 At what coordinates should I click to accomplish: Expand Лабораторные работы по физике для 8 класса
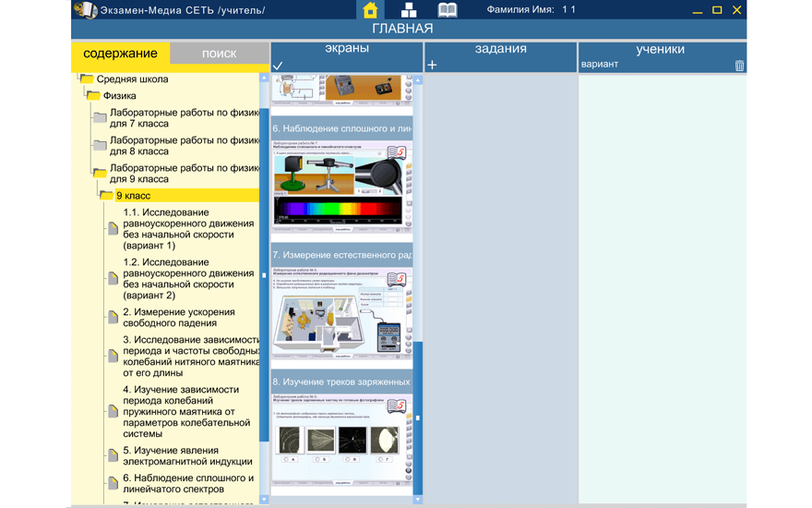click(184, 146)
